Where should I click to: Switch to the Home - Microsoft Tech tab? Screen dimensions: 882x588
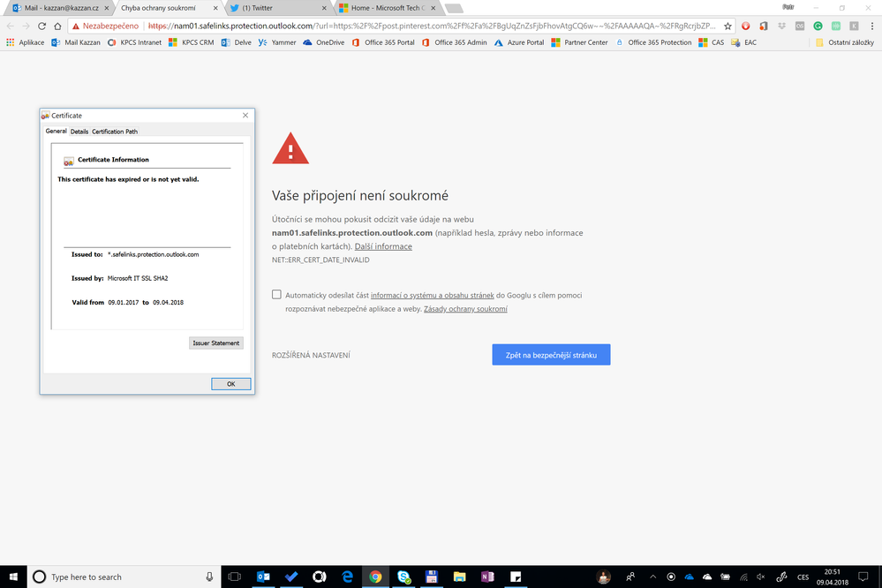(388, 8)
